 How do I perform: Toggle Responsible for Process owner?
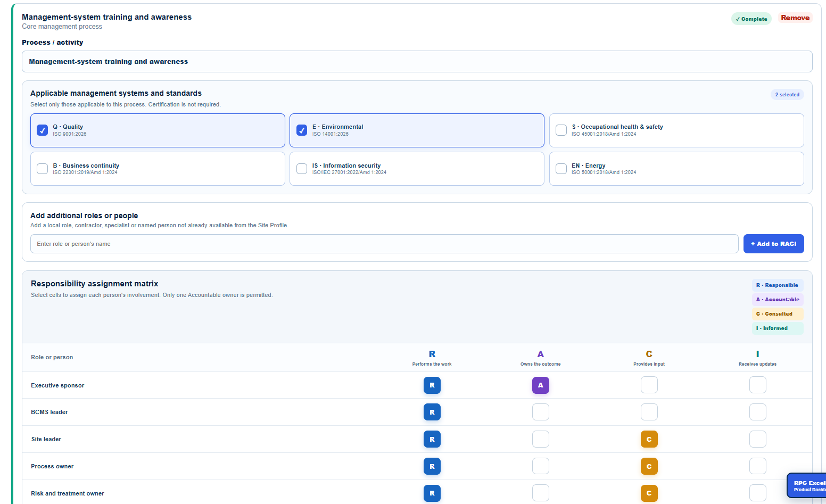pos(432,466)
